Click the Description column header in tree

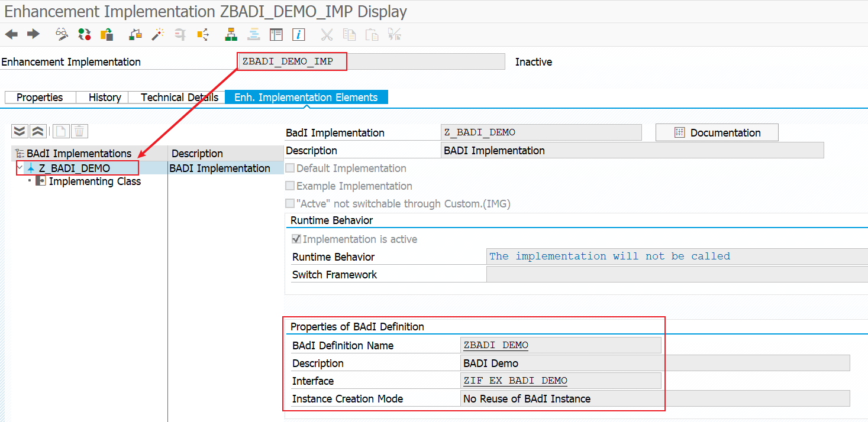point(225,154)
